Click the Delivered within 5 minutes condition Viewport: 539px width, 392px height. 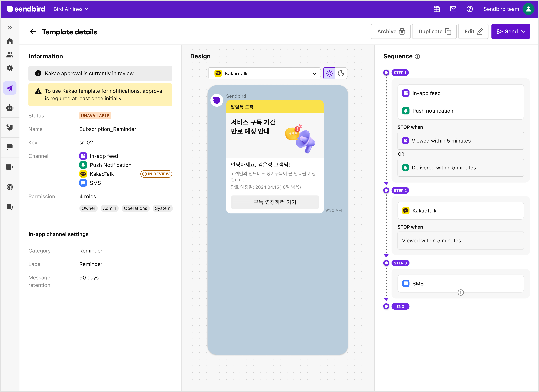[460, 168]
